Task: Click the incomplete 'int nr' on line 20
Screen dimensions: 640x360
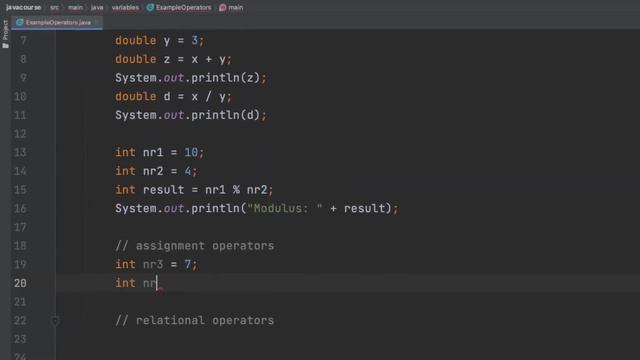Action: click(136, 283)
